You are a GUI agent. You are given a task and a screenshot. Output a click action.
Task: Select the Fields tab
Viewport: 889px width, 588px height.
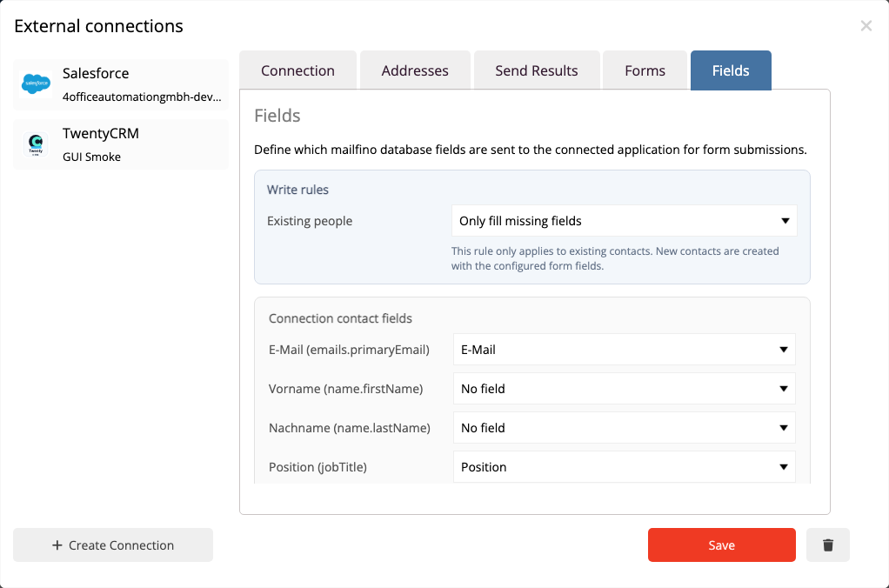coord(731,70)
